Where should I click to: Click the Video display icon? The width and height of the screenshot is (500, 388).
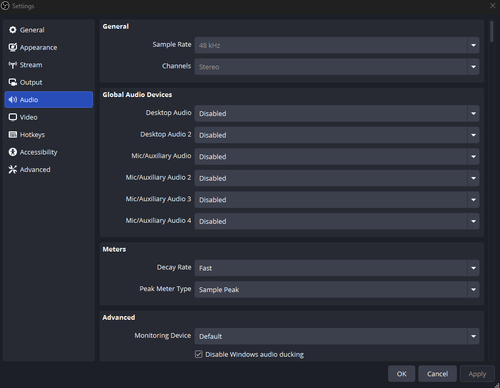[x=13, y=117]
